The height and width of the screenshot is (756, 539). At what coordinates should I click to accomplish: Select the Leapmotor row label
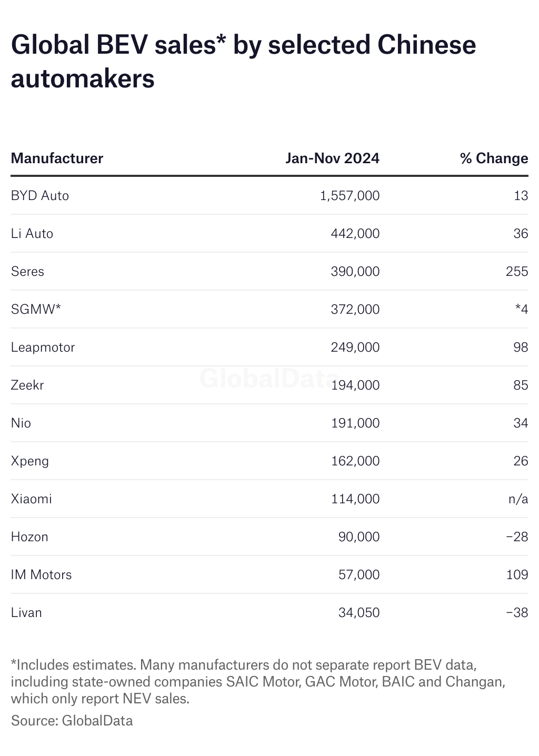pyautogui.click(x=43, y=347)
